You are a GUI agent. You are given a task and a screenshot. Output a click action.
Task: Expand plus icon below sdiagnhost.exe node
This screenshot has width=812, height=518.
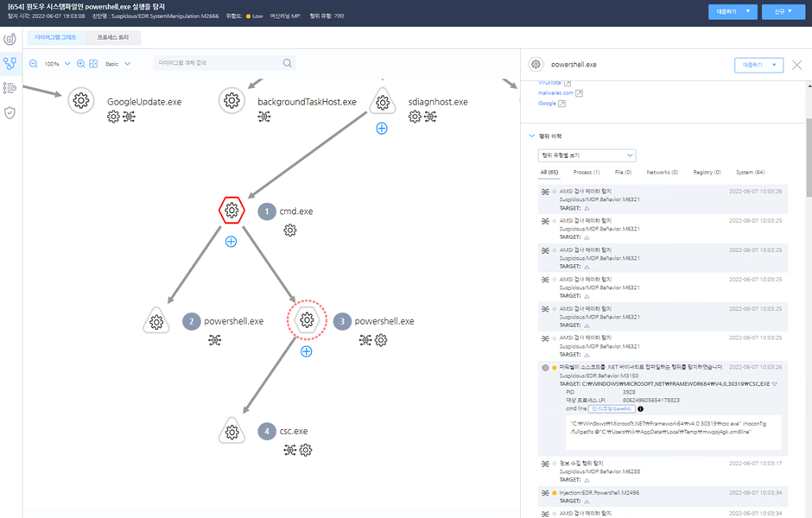[x=382, y=129]
